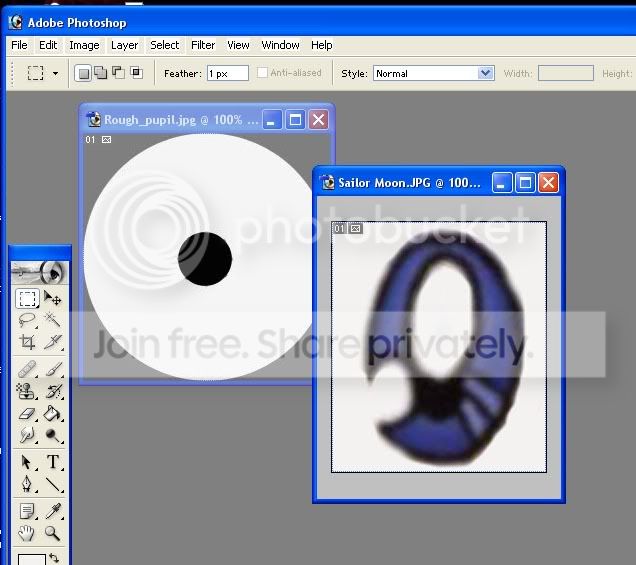Click the black pupil in Rough_pupil image

coord(205,259)
